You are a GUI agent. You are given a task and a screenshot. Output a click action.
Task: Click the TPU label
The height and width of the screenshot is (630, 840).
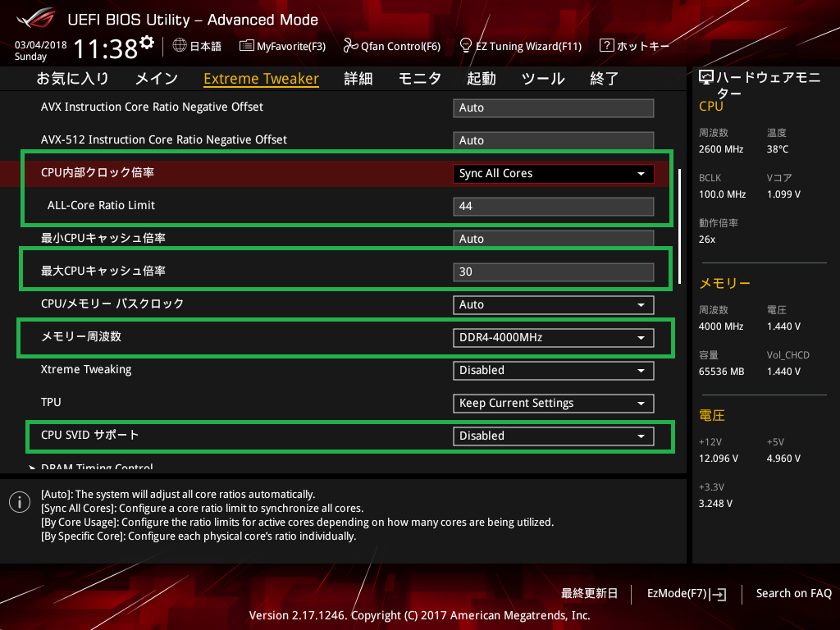51,402
